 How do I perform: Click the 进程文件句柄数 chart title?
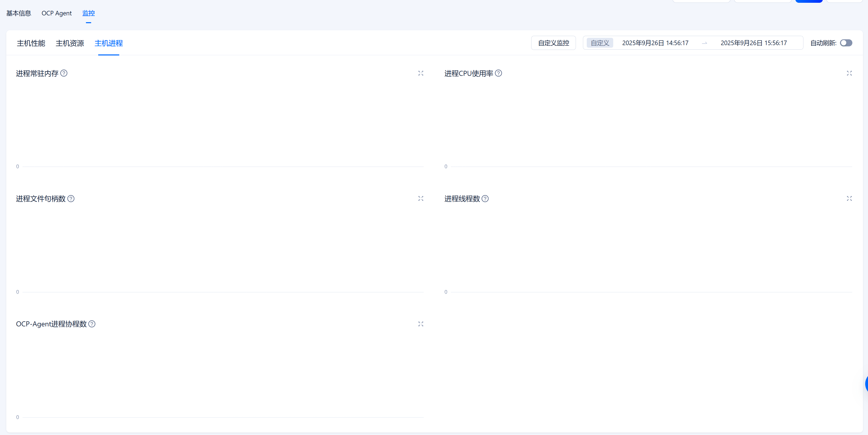[40, 198]
